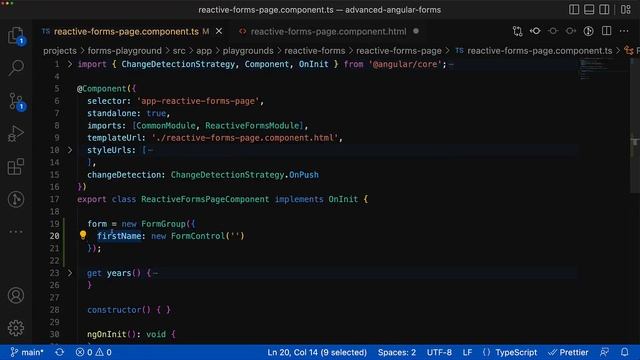
Task: Open the playgrounds breadcrumb segment
Action: (248, 51)
